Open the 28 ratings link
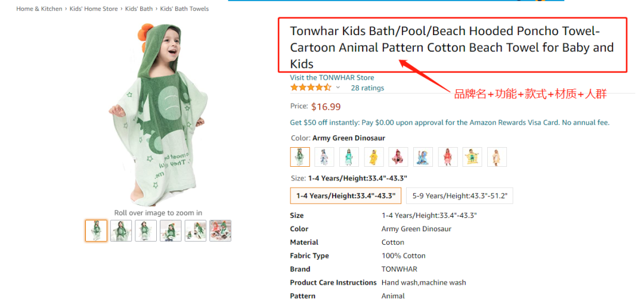 coord(367,88)
